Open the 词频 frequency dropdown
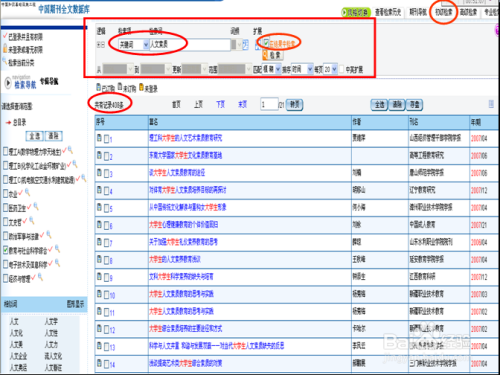This screenshot has height=375, width=500. click(239, 45)
